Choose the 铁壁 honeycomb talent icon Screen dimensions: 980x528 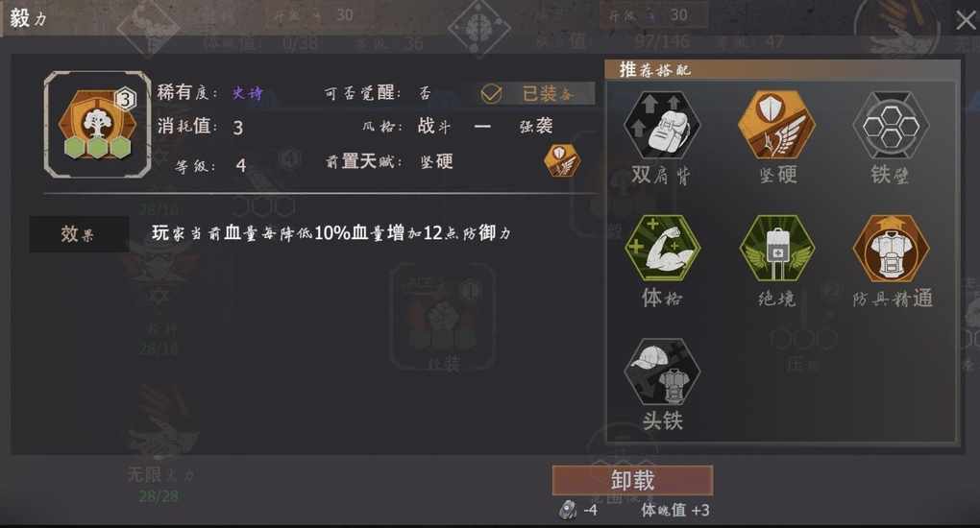point(891,125)
